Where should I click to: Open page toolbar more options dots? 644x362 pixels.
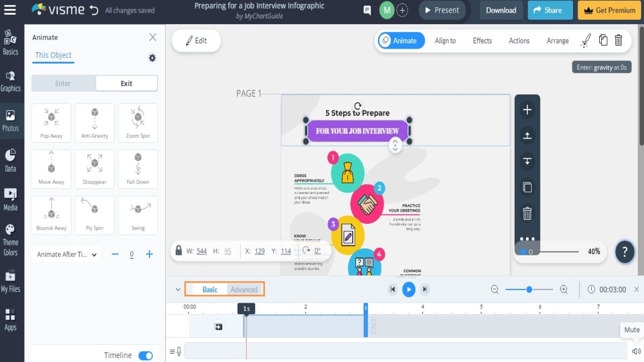tap(527, 239)
